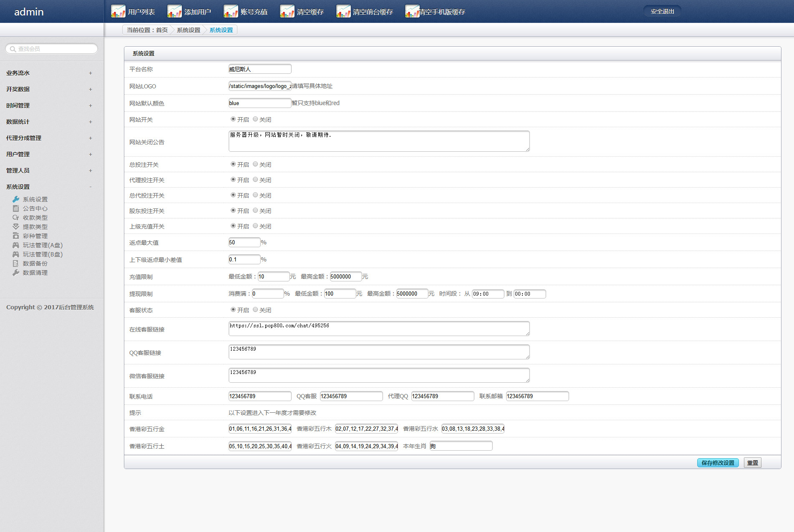This screenshot has height=532, width=794.
Task: Select 关闭 radio for 客服状态
Action: (255, 309)
